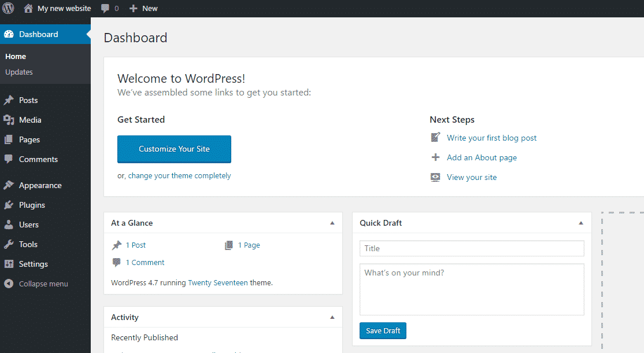The width and height of the screenshot is (644, 353).
Task: Open the 1 Page link
Action: tap(249, 245)
